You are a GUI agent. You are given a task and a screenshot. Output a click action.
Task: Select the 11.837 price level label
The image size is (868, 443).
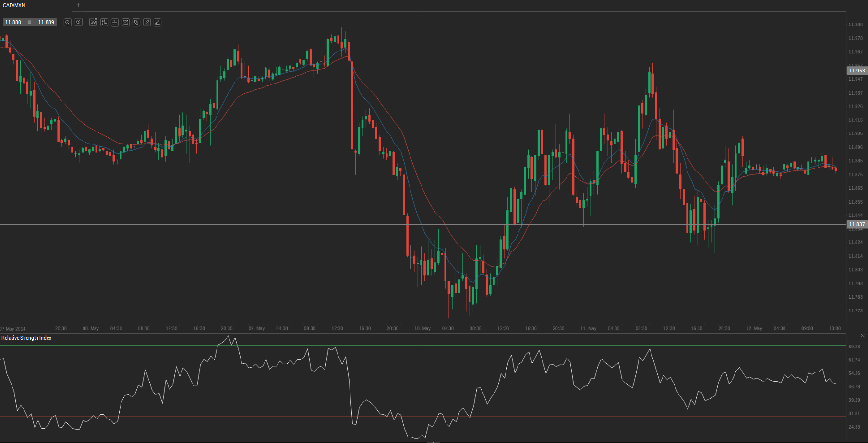(856, 224)
